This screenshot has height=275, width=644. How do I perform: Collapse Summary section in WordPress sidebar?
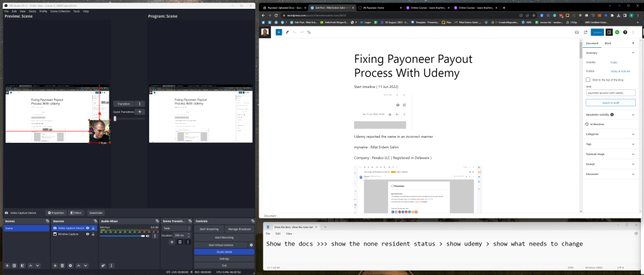tap(633, 53)
